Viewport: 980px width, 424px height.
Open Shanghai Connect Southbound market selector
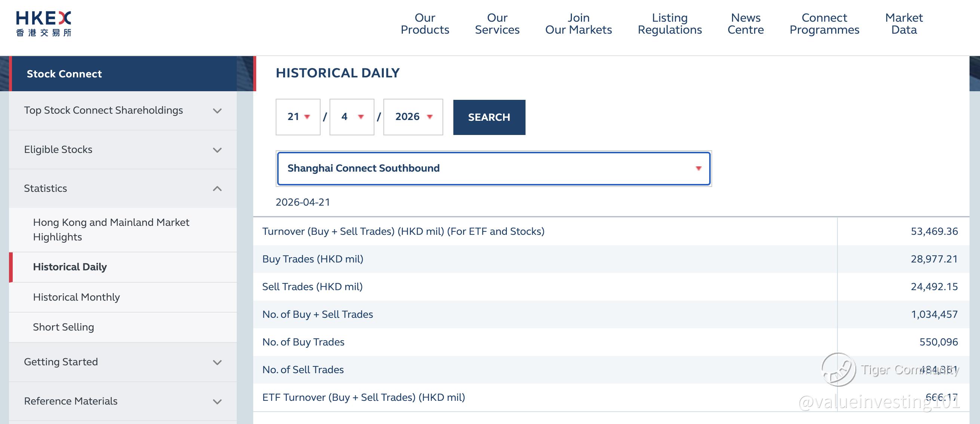493,169
